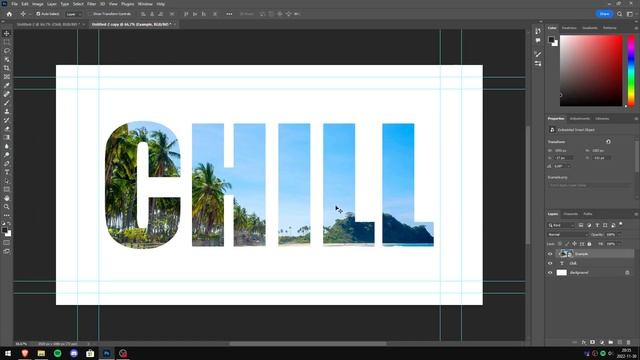Open the Filter menu
Image resolution: width=640 pixels, height=360 pixels.
click(91, 4)
